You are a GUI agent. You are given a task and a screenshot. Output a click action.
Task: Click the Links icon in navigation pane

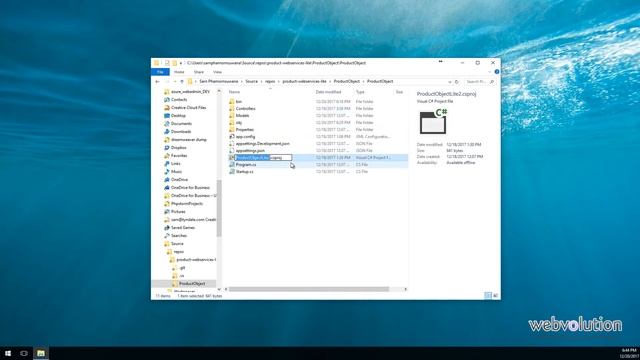167,164
